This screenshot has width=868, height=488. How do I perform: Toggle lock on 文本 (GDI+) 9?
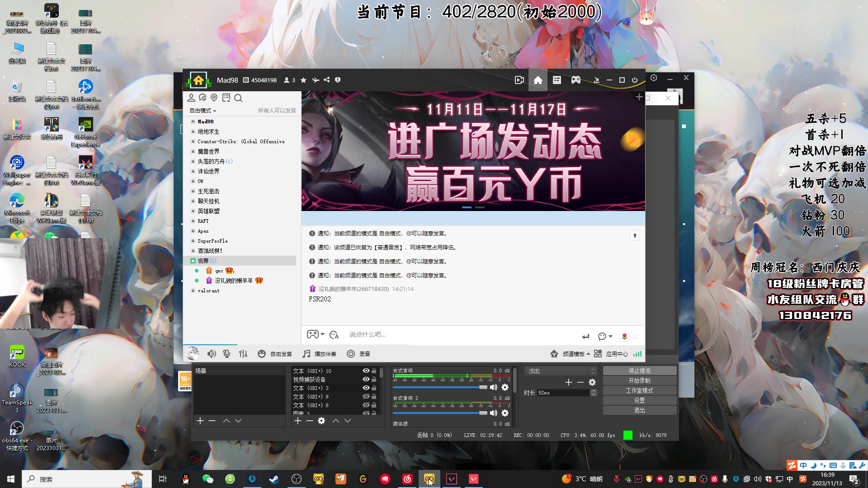click(374, 396)
